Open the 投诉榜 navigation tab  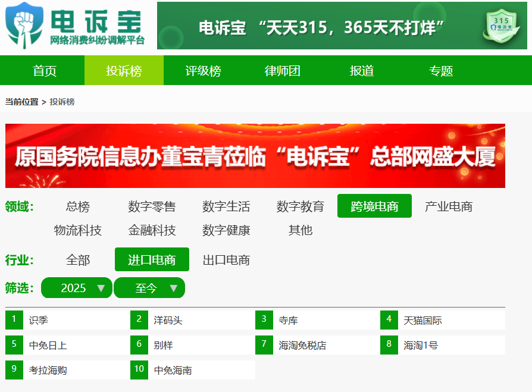click(x=124, y=71)
